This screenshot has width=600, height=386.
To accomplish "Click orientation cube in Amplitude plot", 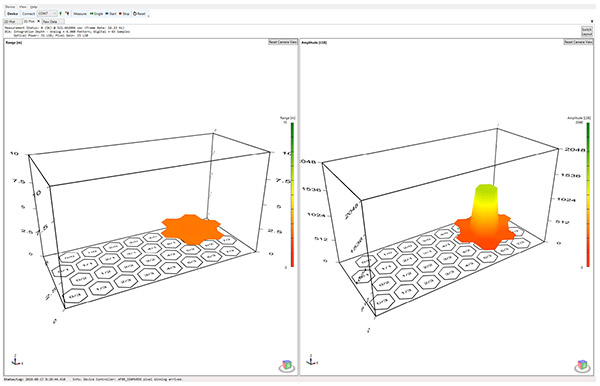I will [582, 365].
